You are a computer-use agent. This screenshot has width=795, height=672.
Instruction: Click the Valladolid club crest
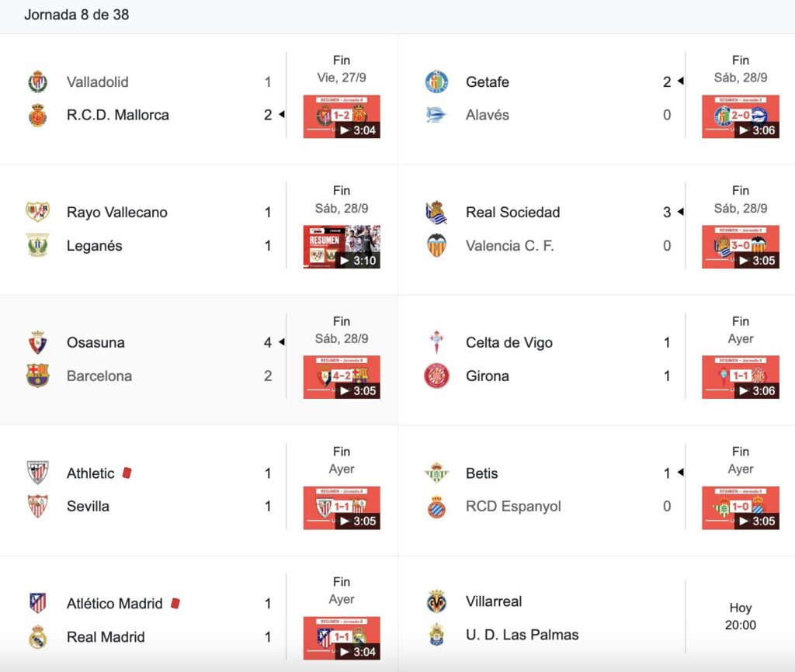click(x=37, y=81)
